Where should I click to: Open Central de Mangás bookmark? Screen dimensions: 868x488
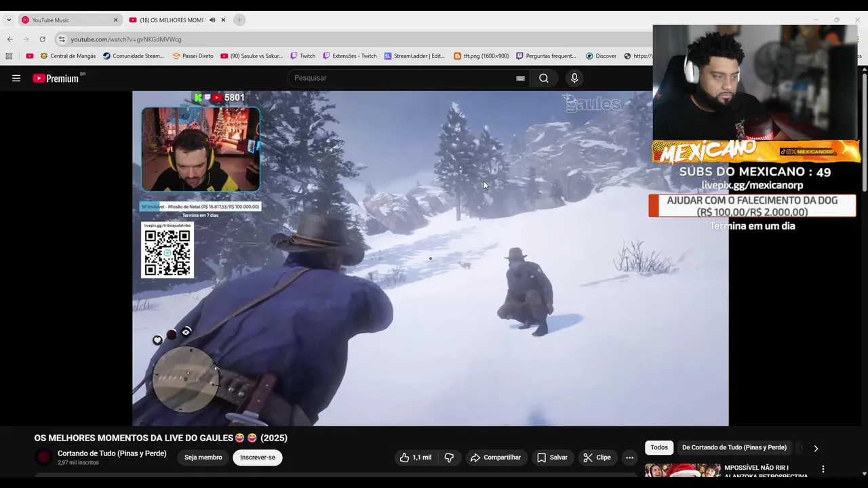coord(68,56)
